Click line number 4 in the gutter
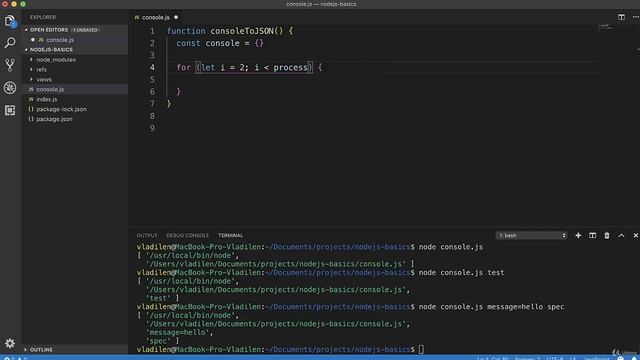The width and height of the screenshot is (640, 360). [x=152, y=67]
